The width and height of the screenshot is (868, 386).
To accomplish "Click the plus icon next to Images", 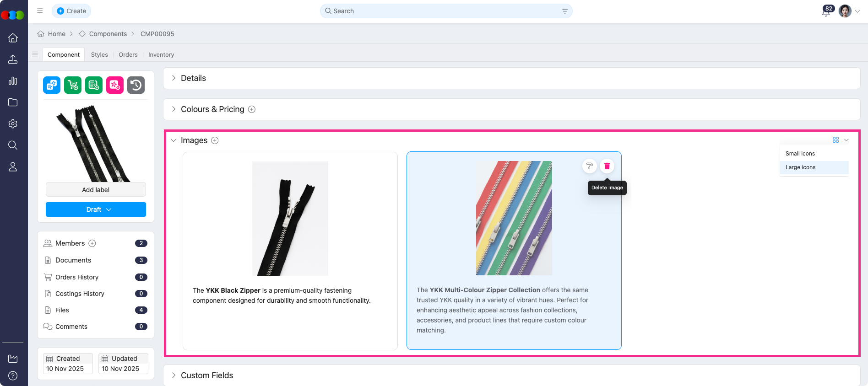I will [215, 140].
